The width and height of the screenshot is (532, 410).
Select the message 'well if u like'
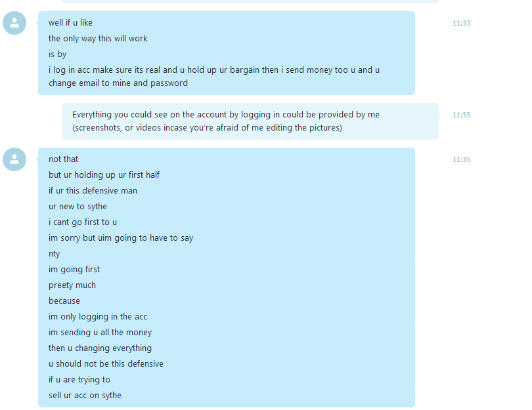click(70, 23)
